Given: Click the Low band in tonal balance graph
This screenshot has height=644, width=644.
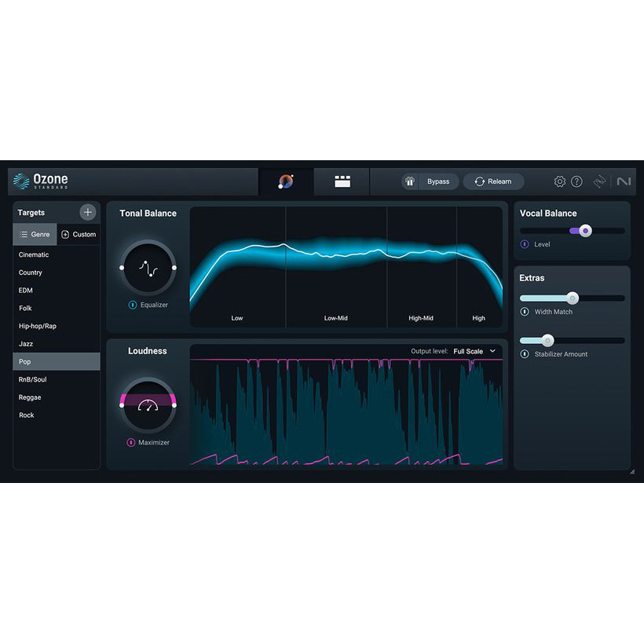Looking at the screenshot, I should pyautogui.click(x=238, y=267).
